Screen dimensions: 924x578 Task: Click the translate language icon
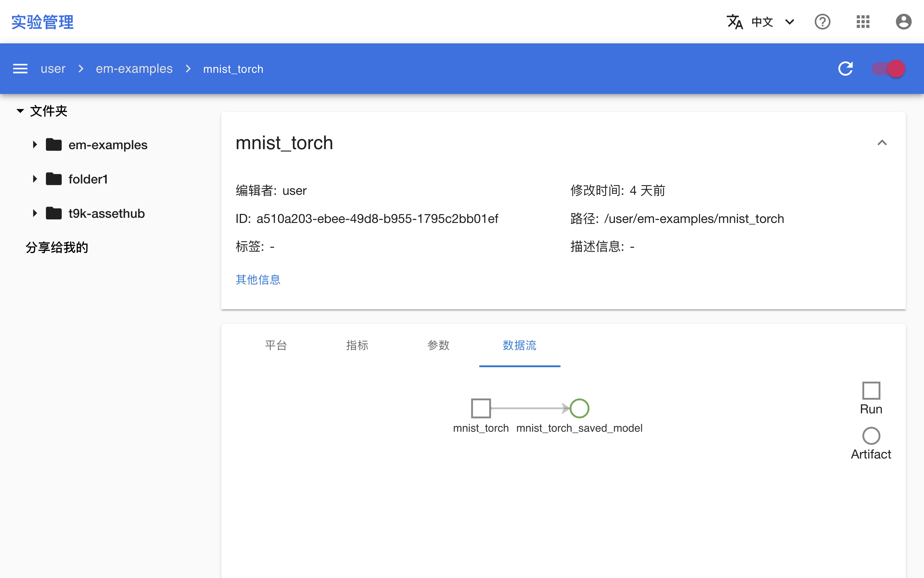735,22
